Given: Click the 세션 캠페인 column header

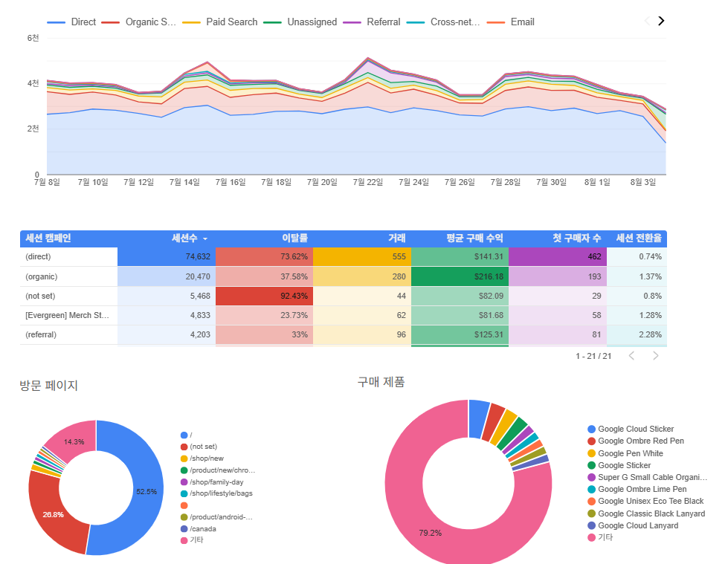Looking at the screenshot, I should tap(48, 239).
